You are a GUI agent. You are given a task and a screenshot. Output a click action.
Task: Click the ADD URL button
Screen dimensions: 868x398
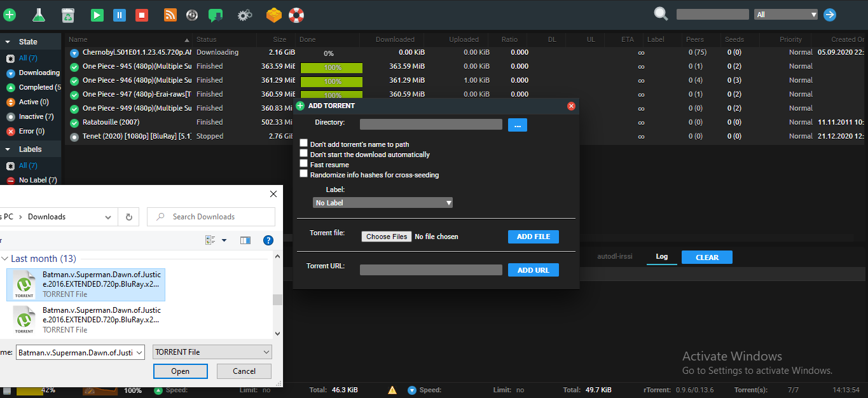pyautogui.click(x=533, y=270)
